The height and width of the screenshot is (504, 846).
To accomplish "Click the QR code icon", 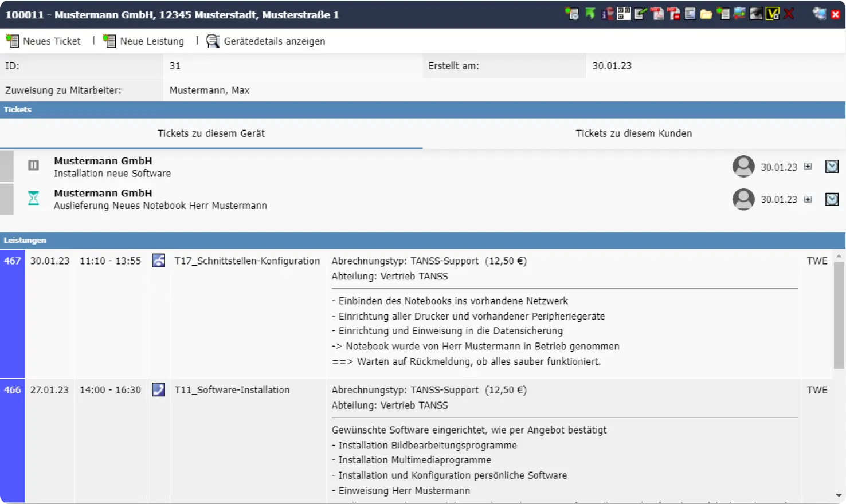I will (624, 14).
